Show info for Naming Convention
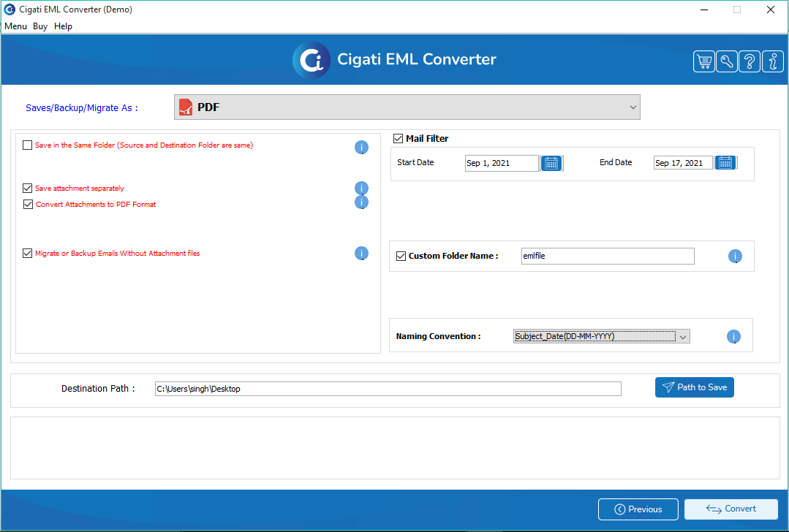The image size is (789, 532). coord(733,336)
